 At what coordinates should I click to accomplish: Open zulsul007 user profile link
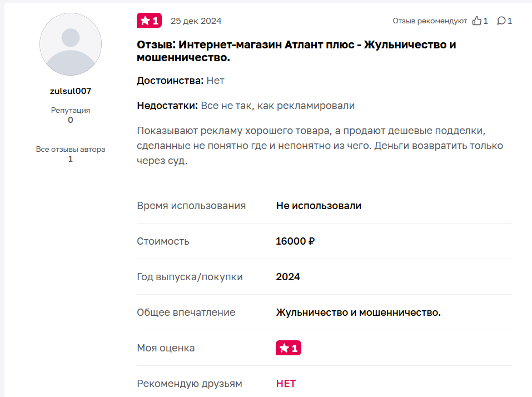click(71, 91)
